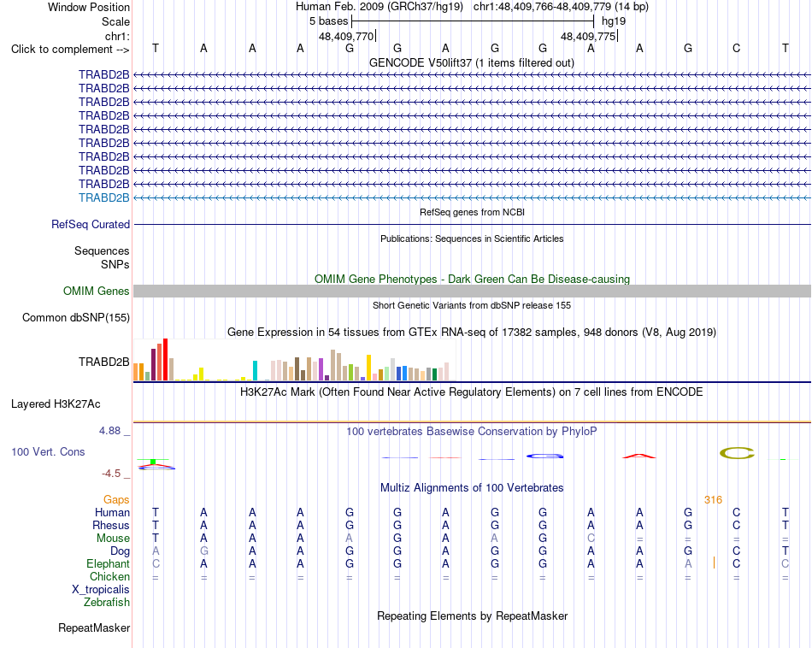Click the tallest red bar in GTEx chart
Viewport: 812px width, 648px height.
point(165,360)
